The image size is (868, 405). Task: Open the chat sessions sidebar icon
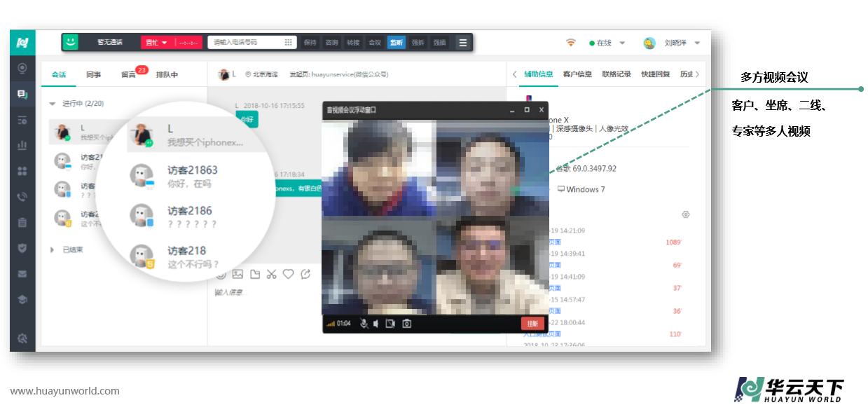click(x=22, y=94)
